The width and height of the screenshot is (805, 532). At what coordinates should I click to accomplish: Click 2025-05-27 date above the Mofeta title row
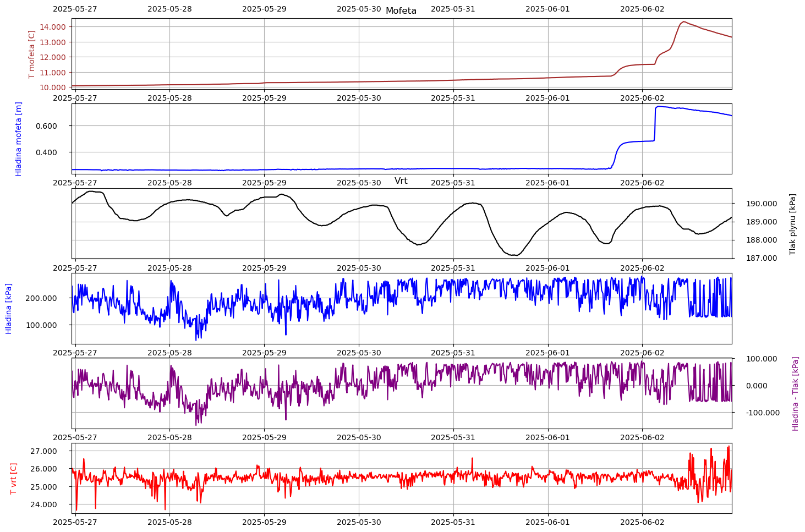tap(75, 9)
